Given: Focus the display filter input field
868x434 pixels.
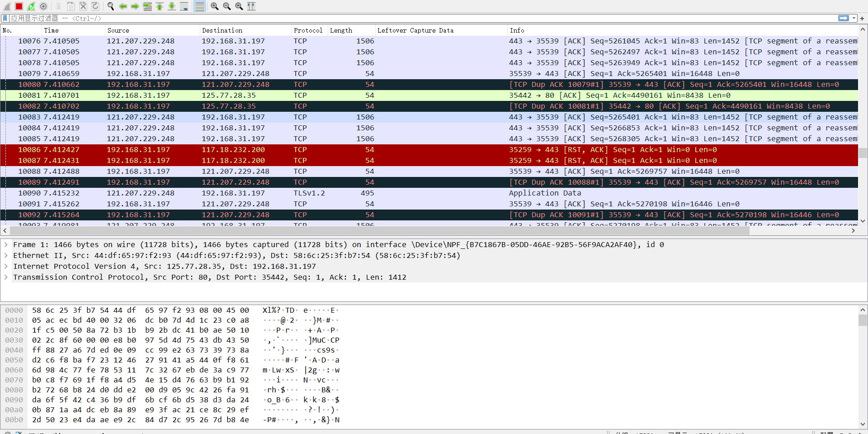Looking at the screenshot, I should 423,18.
